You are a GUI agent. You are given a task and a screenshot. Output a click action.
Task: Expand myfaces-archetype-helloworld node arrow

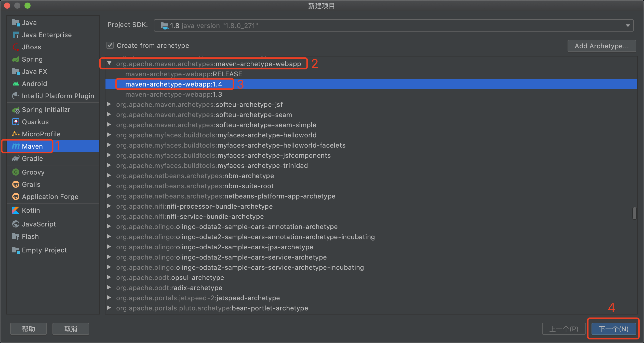coord(109,135)
